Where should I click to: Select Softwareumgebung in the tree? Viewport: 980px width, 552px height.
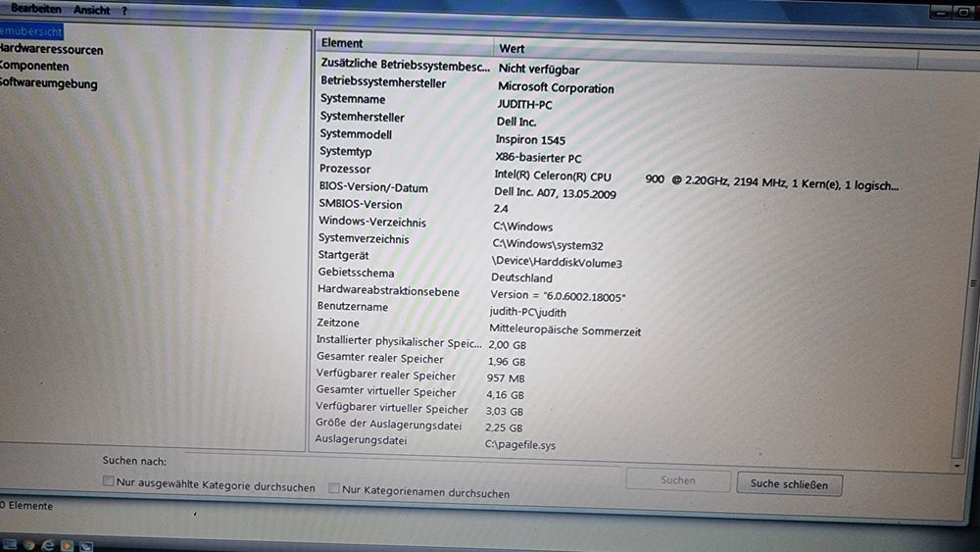pyautogui.click(x=49, y=83)
